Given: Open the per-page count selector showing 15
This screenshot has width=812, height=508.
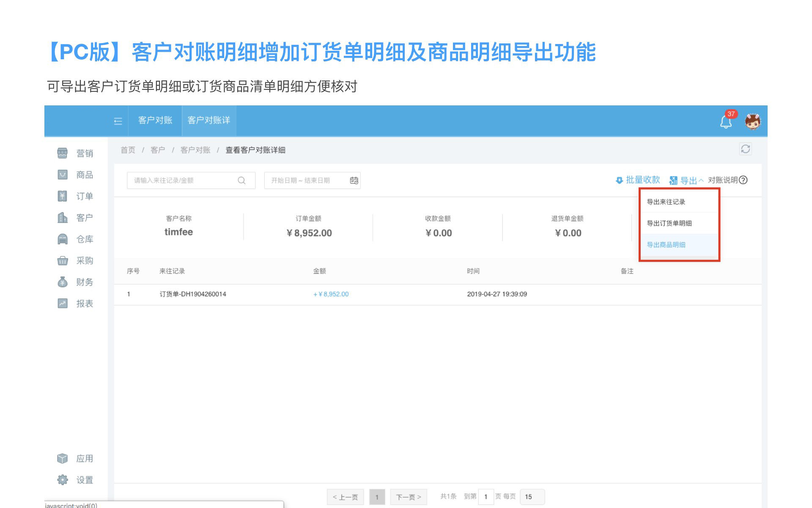Looking at the screenshot, I should click(x=532, y=497).
